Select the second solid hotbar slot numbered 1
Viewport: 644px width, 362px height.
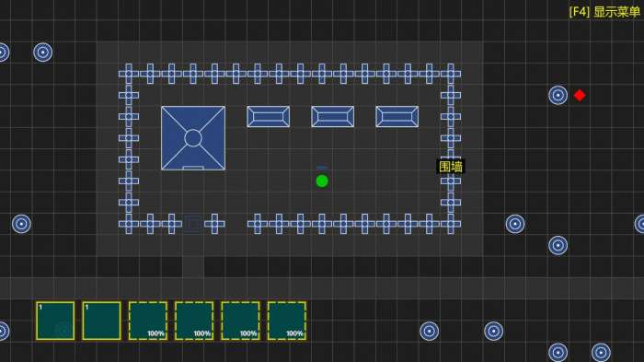click(x=102, y=321)
